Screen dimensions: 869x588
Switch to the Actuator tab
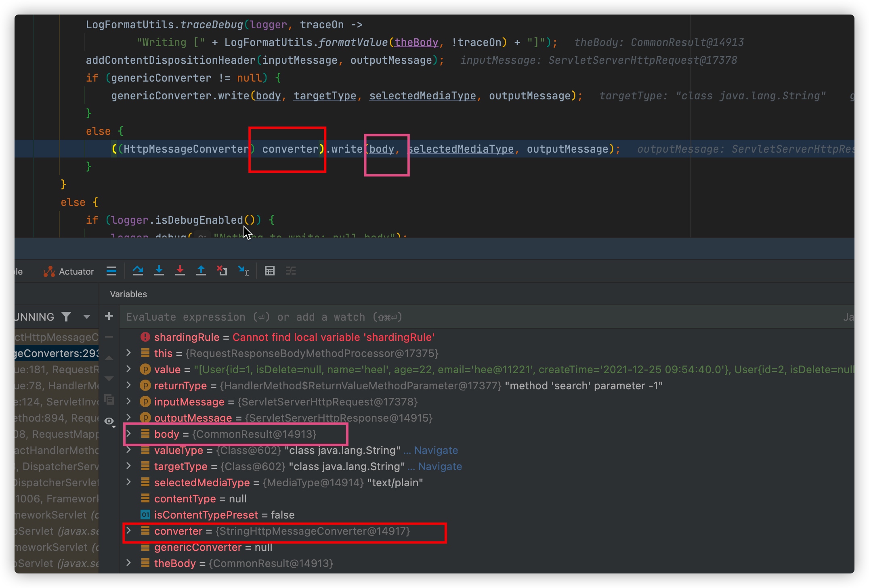coord(69,271)
